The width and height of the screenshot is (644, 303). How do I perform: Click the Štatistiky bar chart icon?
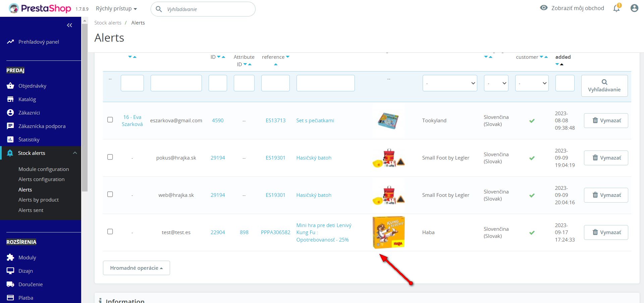coord(10,139)
